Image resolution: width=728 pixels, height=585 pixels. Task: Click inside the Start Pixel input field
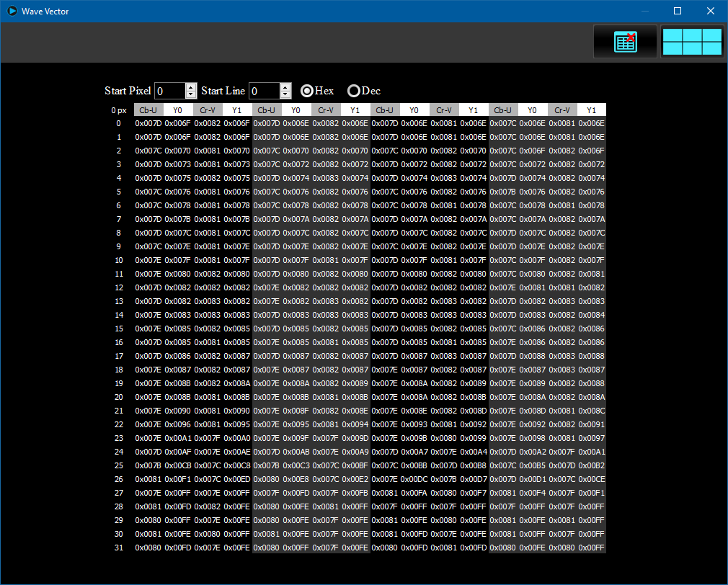click(169, 91)
